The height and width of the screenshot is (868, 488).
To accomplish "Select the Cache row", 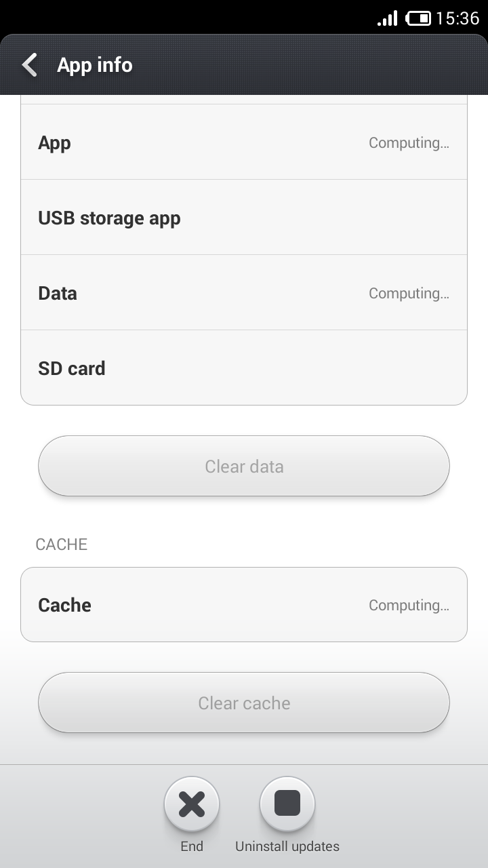I will pos(244,605).
